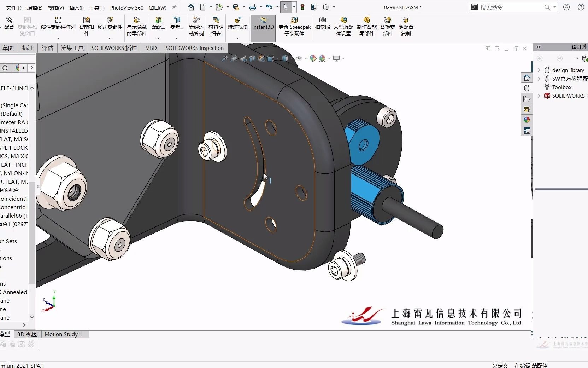
Task: Switch to the 标注 tab
Action: (28, 48)
